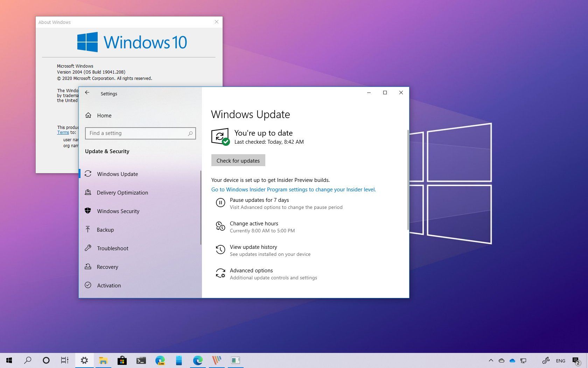The width and height of the screenshot is (588, 368).
Task: Click the history icon for View update history
Action: tap(220, 250)
